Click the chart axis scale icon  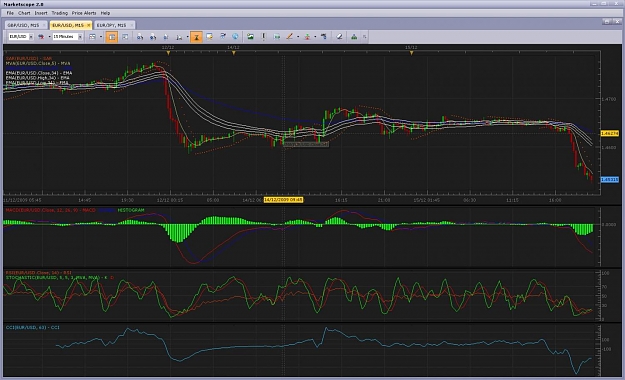179,37
